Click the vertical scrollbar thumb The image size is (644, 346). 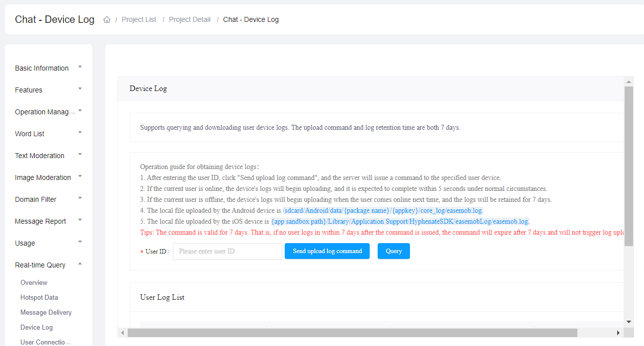(629, 166)
